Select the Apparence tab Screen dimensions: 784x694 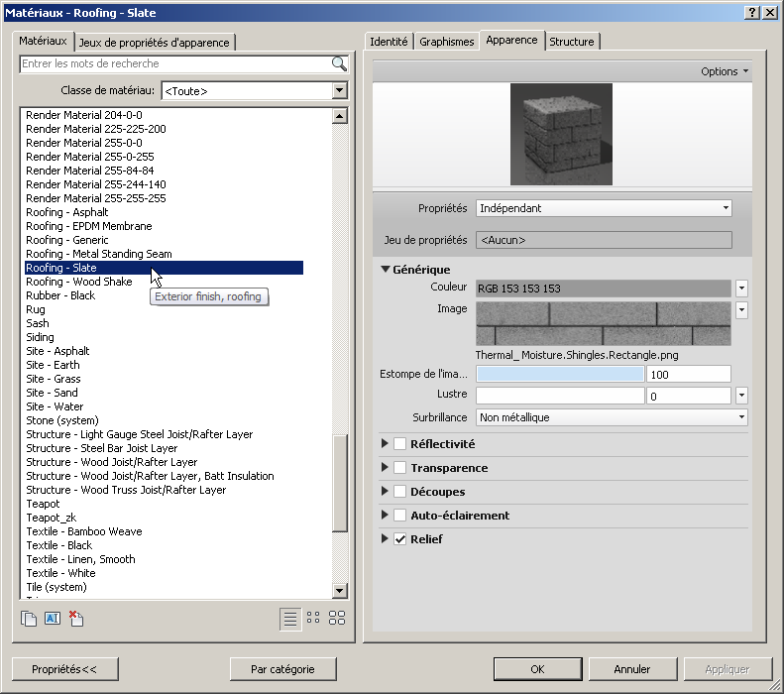[511, 40]
